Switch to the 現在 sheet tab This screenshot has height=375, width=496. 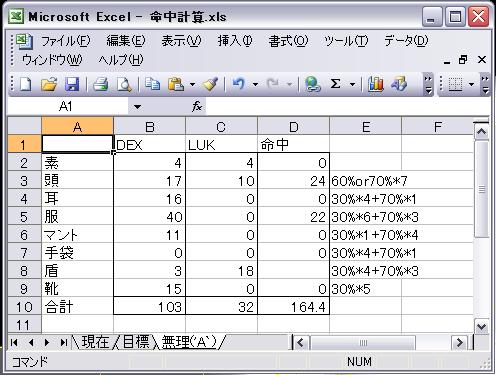click(x=95, y=342)
